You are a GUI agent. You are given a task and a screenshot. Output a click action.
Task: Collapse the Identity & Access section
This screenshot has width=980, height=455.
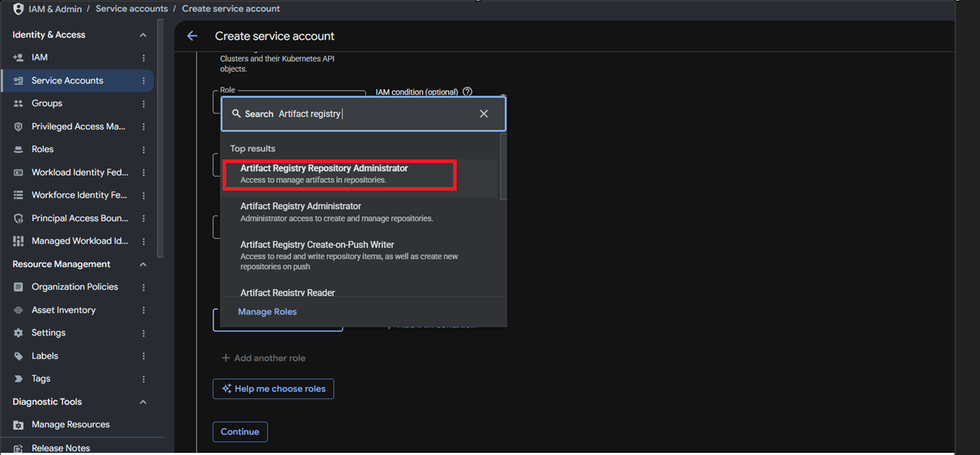[143, 35]
